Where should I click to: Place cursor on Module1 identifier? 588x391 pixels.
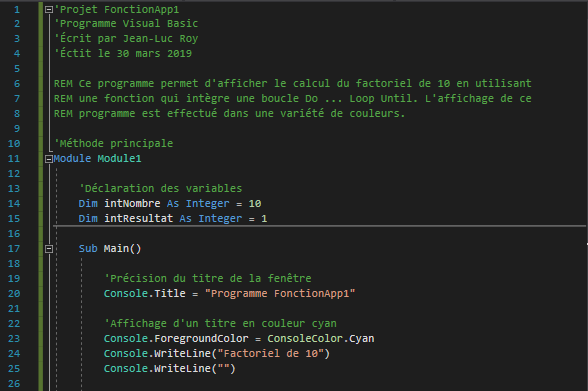(119, 159)
